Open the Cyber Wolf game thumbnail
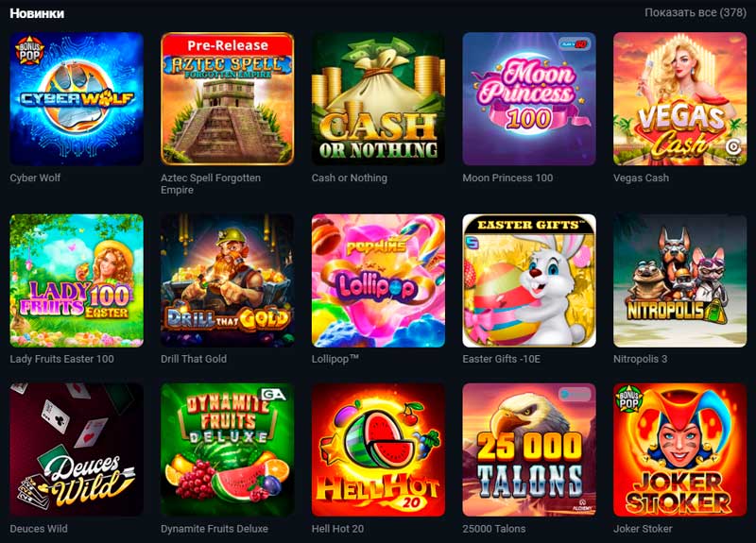Screen dimensions: 756x543 (77, 99)
